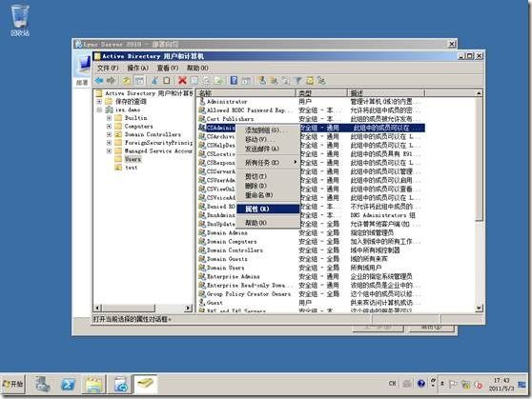This screenshot has height=399, width=532.
Task: Toggle the show/hide action pane icon
Action: click(246, 81)
